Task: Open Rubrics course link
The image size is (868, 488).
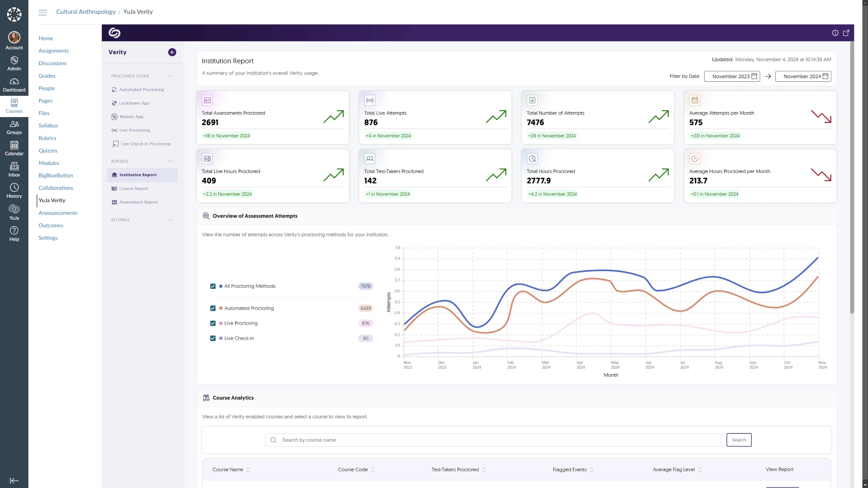Action: [x=47, y=138]
